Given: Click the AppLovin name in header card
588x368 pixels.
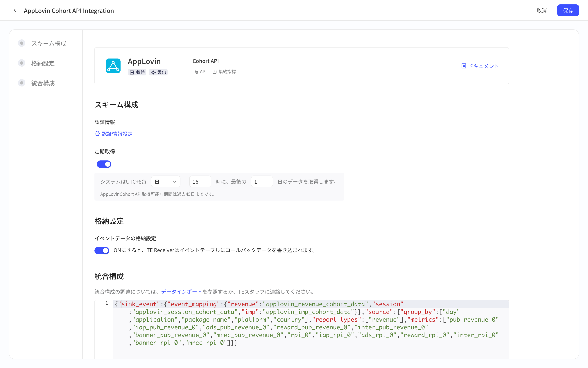Looking at the screenshot, I should (x=144, y=61).
